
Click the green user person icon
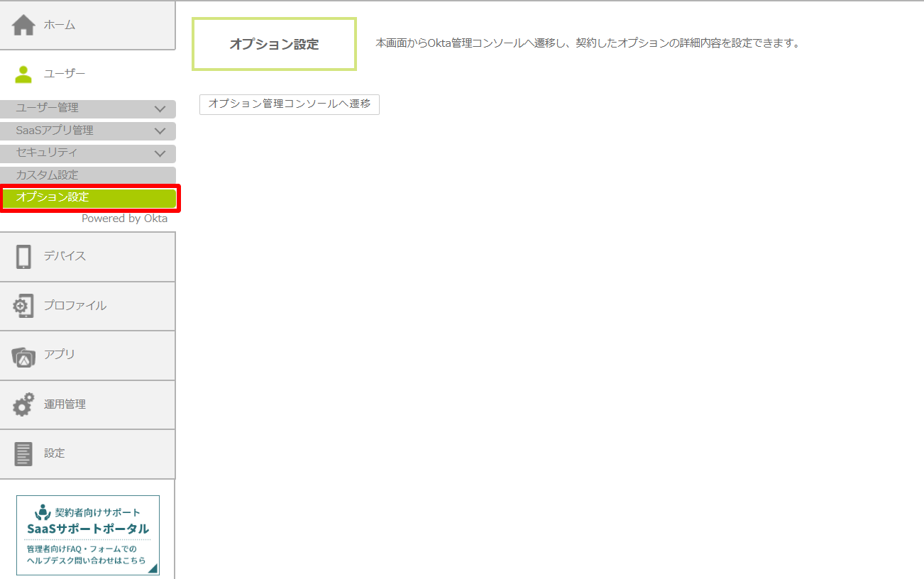click(23, 75)
